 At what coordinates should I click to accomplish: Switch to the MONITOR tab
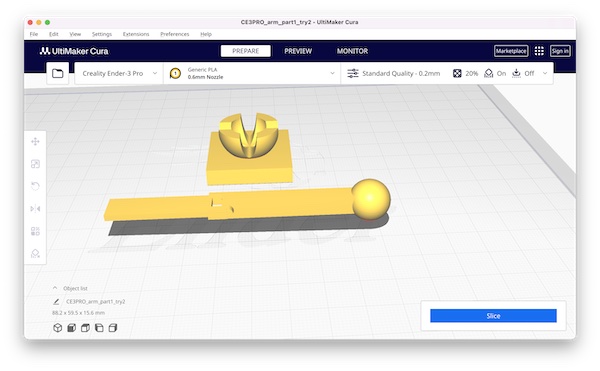(352, 51)
